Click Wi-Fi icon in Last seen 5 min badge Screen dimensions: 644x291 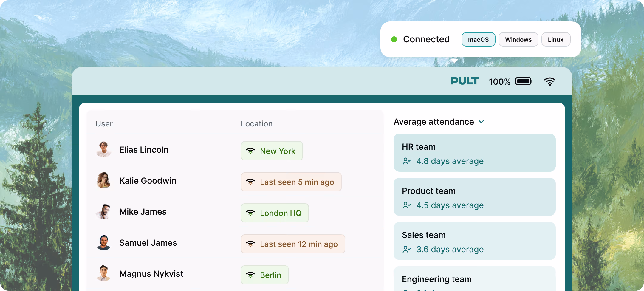250,182
